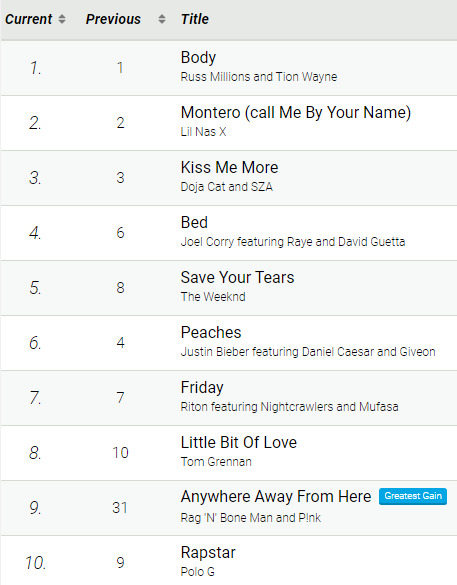
Task: Open the song Bed
Action: point(194,222)
